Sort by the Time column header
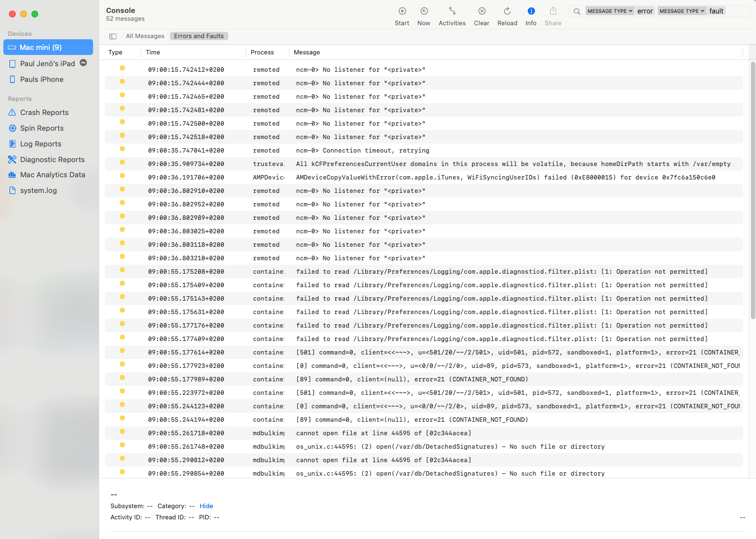This screenshot has height=539, width=756. pos(153,52)
